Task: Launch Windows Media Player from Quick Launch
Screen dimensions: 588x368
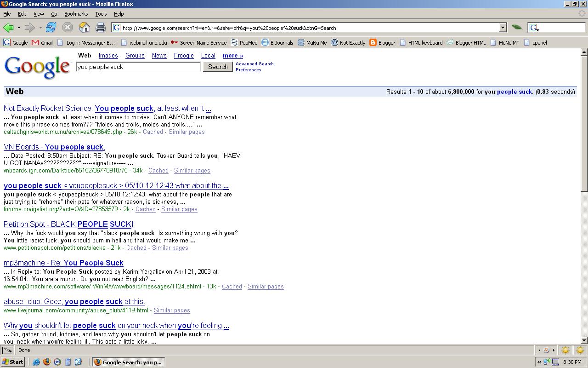Action: (57, 362)
